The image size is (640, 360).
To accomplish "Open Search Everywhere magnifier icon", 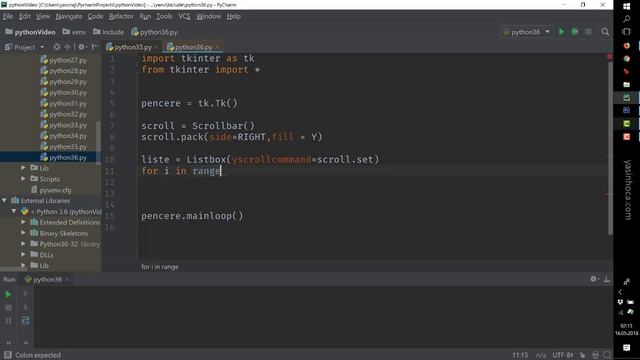I will (605, 32).
